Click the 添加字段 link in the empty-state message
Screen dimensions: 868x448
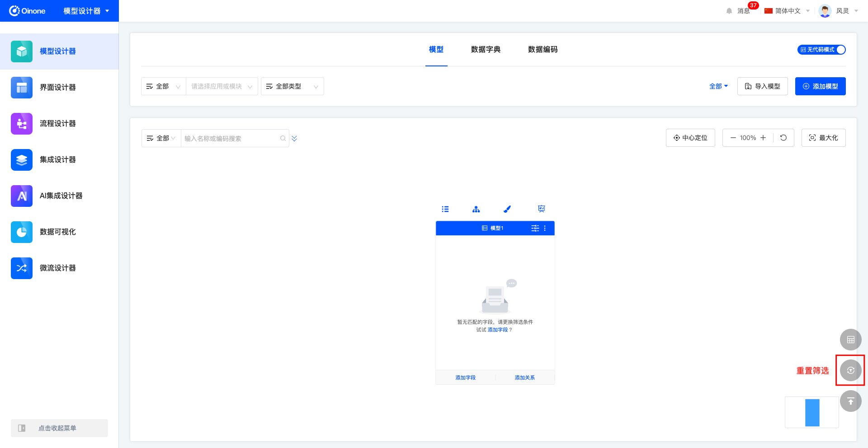point(498,330)
